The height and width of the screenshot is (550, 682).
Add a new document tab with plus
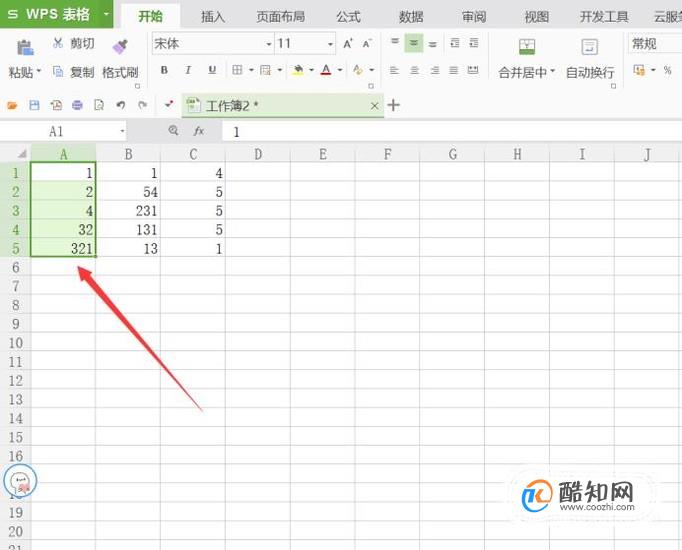click(x=394, y=105)
